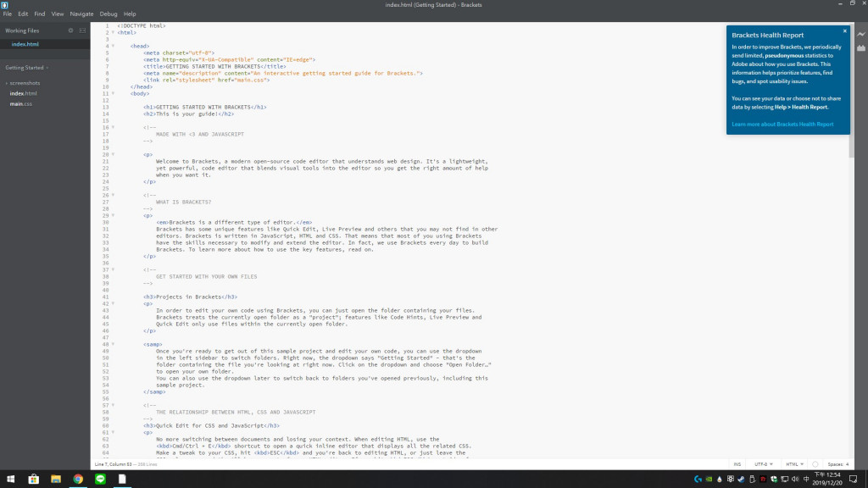Viewport: 868px width, 488px height.
Task: Click the Brackets taskbar icon
Action: (x=122, y=480)
